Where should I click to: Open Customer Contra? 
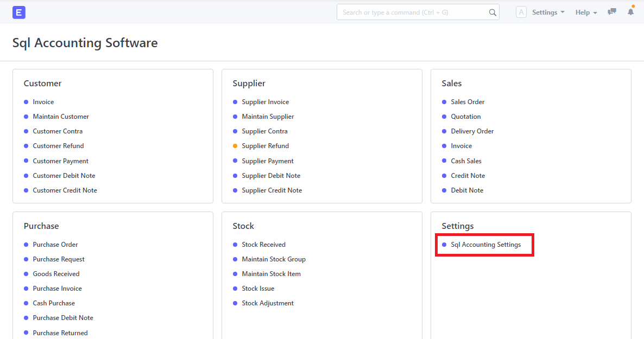click(x=58, y=131)
